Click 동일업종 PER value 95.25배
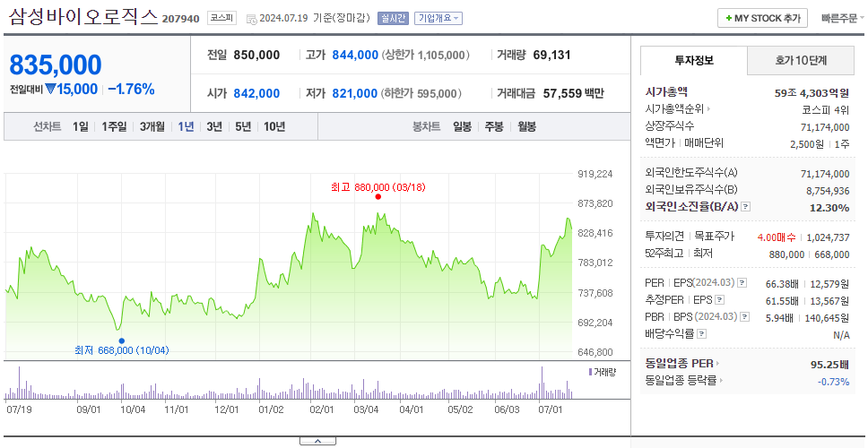Screen dimensions: 868x448 pos(829,365)
